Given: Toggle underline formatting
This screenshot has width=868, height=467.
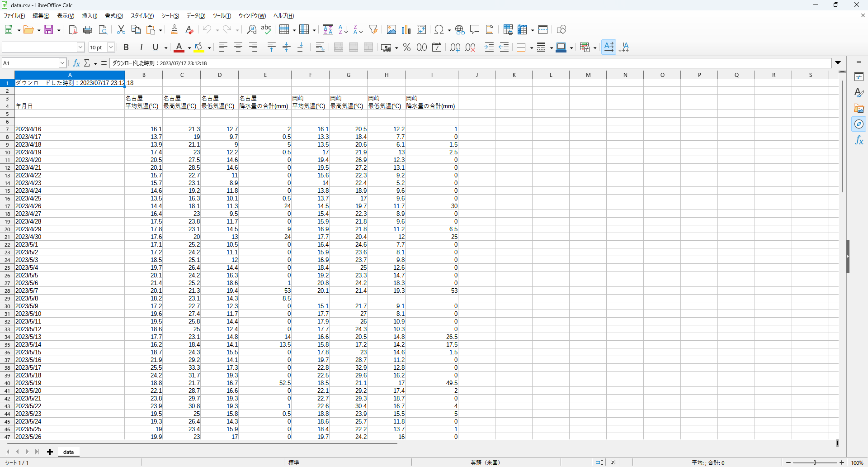Looking at the screenshot, I should pyautogui.click(x=155, y=47).
